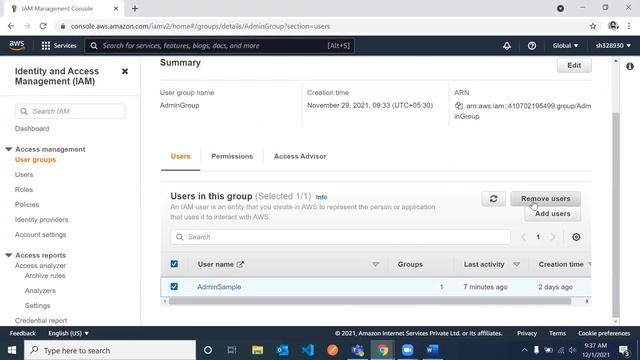Focus the Search IAM field
Viewport: 640px width, 360px height.
(x=70, y=111)
